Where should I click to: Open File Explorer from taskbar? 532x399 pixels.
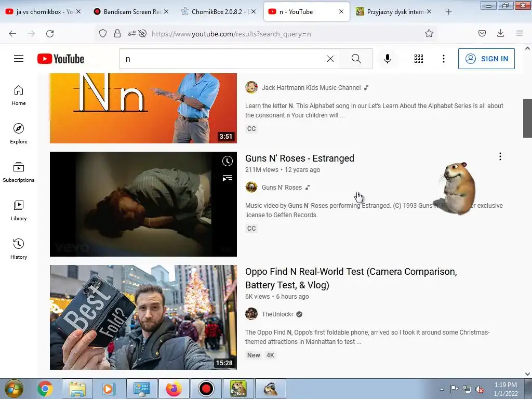(x=77, y=389)
